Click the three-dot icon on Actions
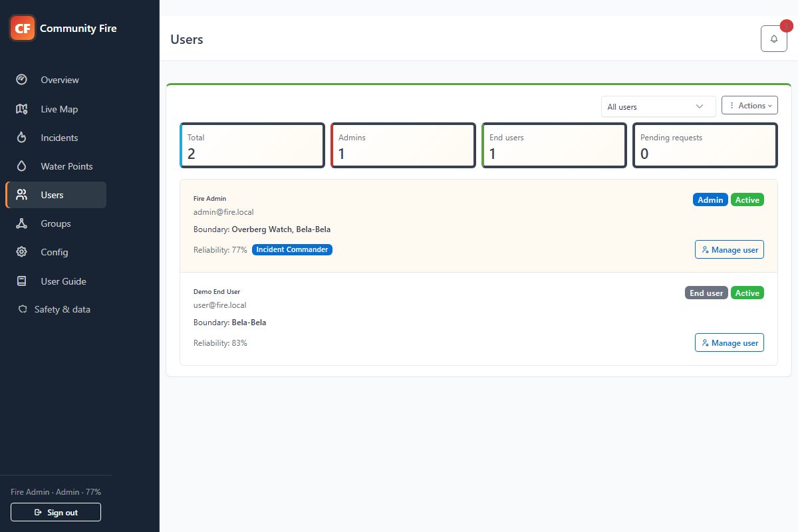This screenshot has width=798, height=532. tap(732, 106)
